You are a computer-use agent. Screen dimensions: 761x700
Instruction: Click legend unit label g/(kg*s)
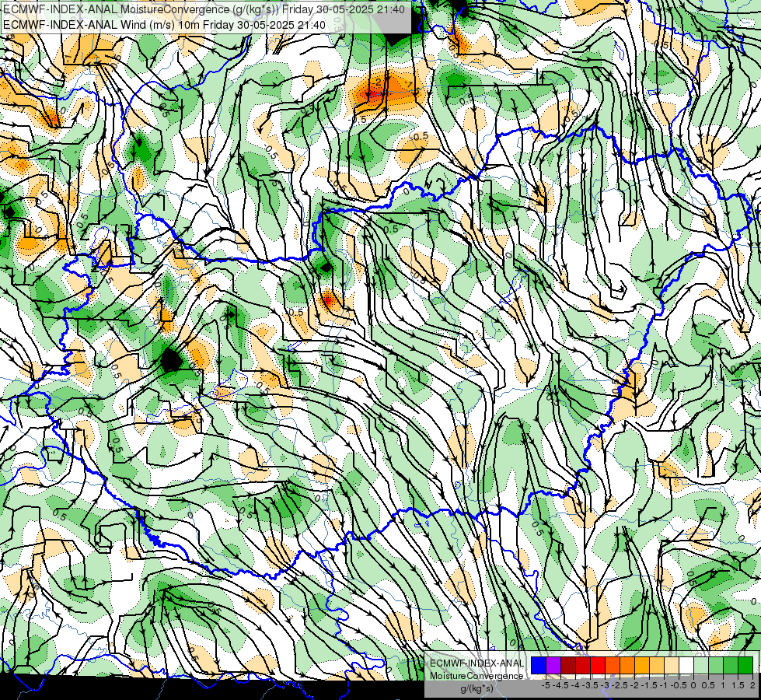tap(476, 688)
